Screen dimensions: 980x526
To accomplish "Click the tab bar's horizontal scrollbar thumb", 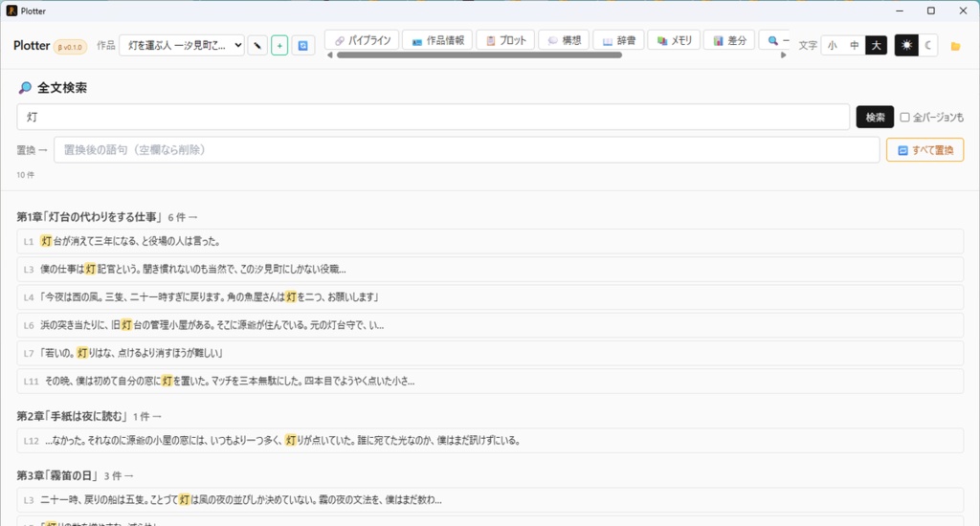I will [479, 55].
